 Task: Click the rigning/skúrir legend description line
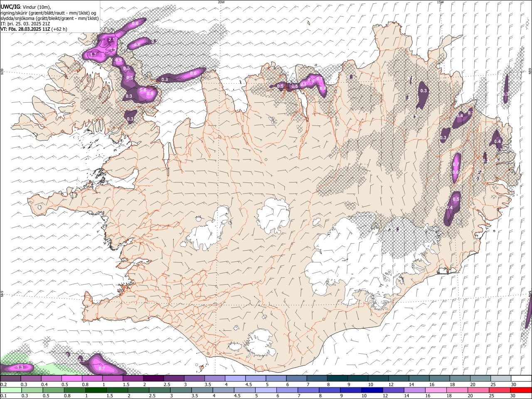tap(49, 12)
